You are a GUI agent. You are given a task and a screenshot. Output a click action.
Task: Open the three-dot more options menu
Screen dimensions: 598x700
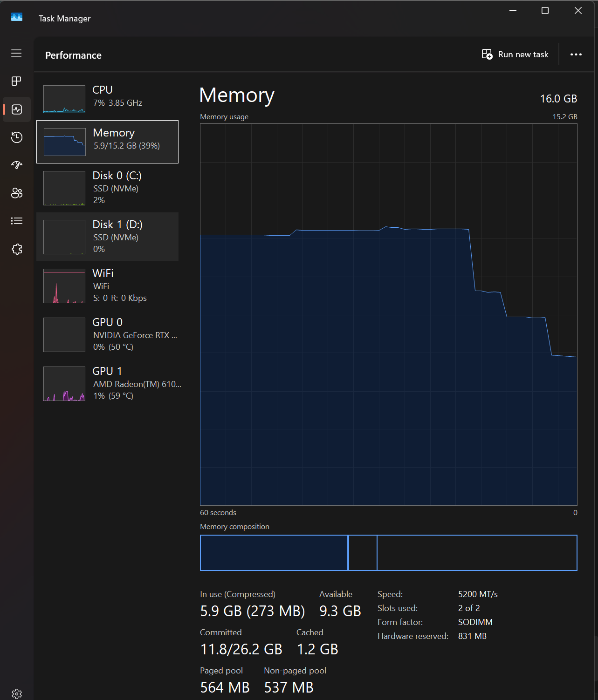[576, 54]
